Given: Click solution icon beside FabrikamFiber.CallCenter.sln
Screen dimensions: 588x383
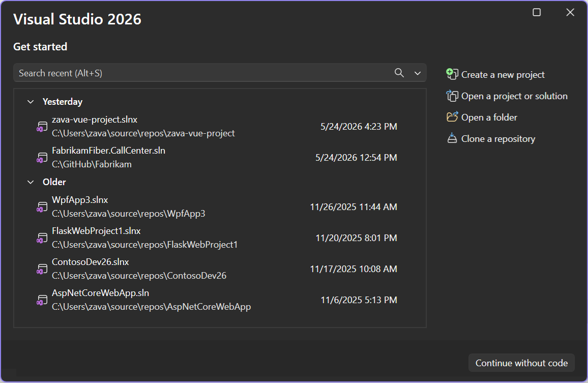Looking at the screenshot, I should 42,158.
